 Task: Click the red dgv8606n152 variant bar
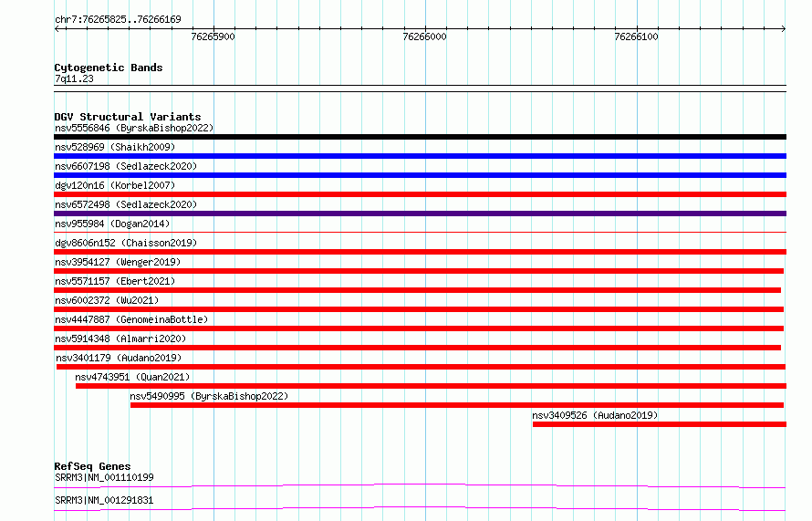[420, 252]
